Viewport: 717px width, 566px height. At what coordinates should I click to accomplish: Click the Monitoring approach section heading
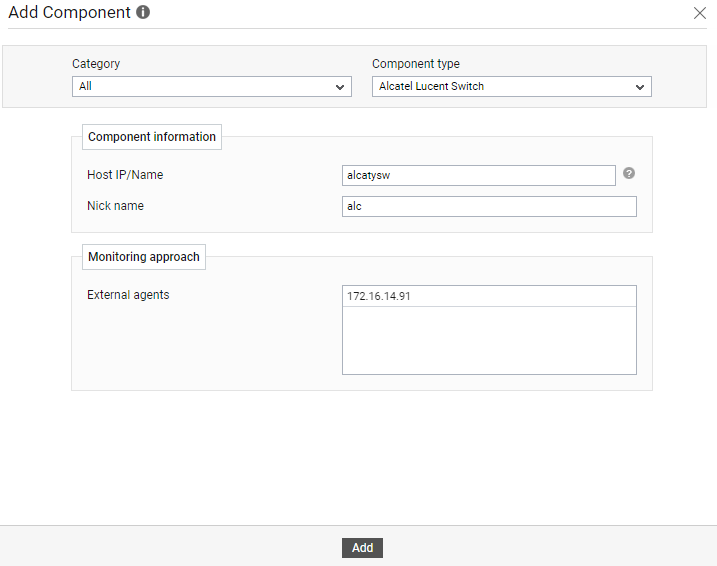click(x=144, y=257)
